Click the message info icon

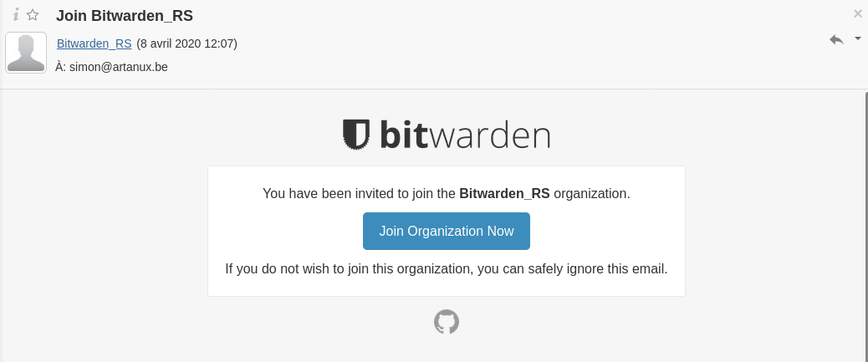[x=15, y=14]
